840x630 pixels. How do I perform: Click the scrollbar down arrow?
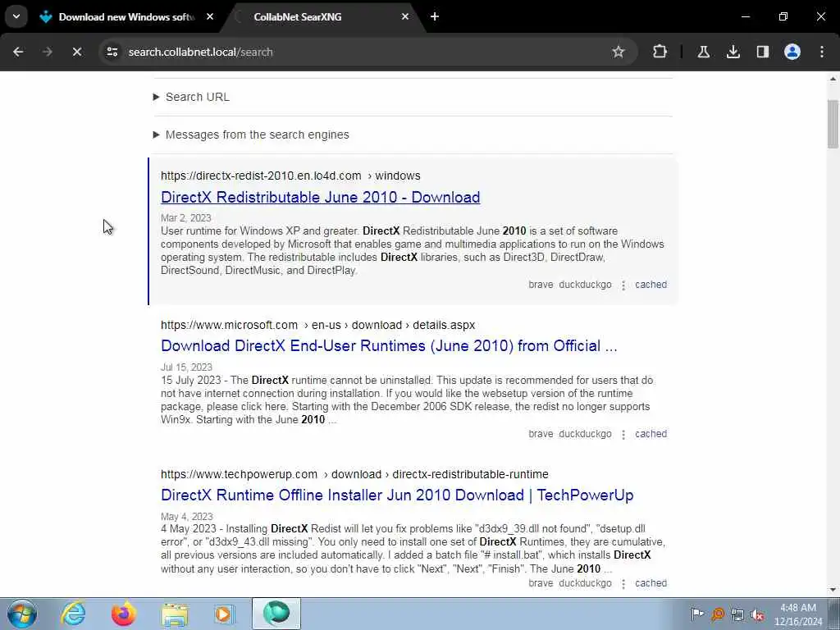(x=833, y=591)
